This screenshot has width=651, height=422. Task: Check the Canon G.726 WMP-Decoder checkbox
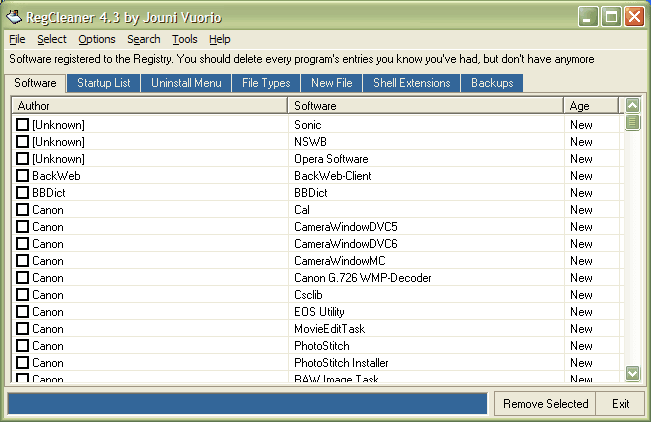click(x=22, y=278)
